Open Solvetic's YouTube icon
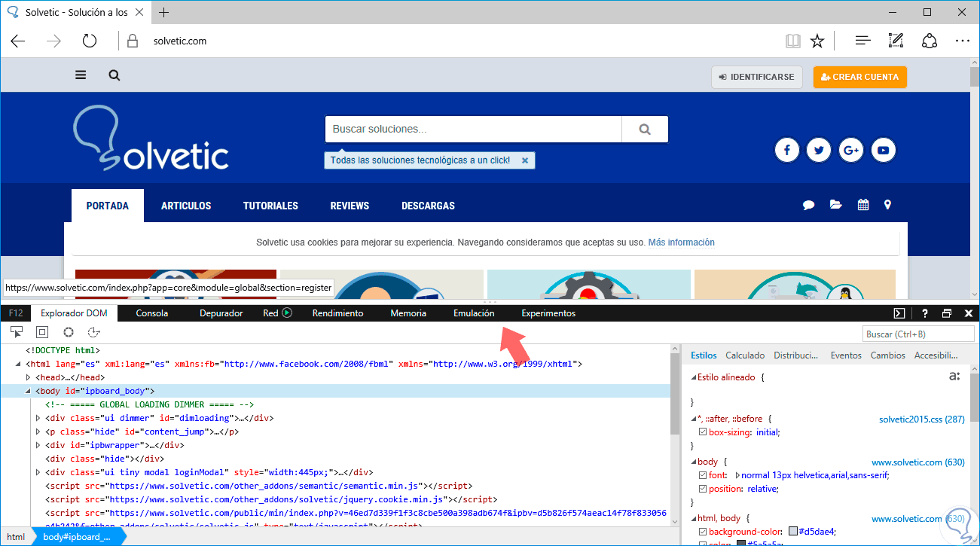 [884, 151]
